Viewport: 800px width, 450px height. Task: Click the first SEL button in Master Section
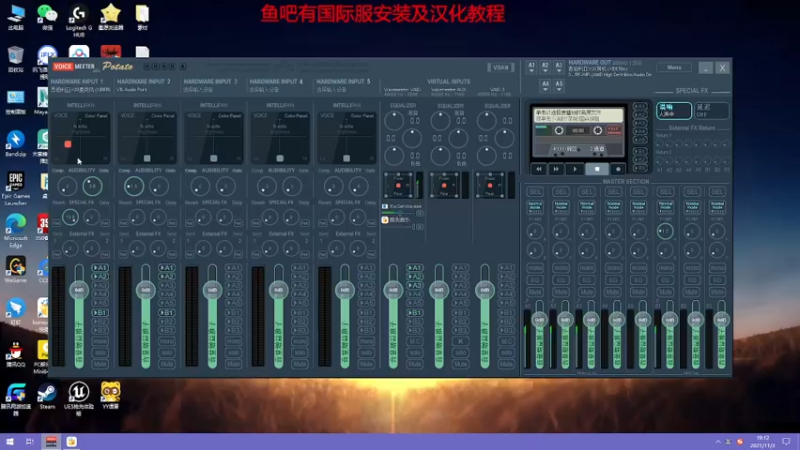pyautogui.click(x=535, y=191)
